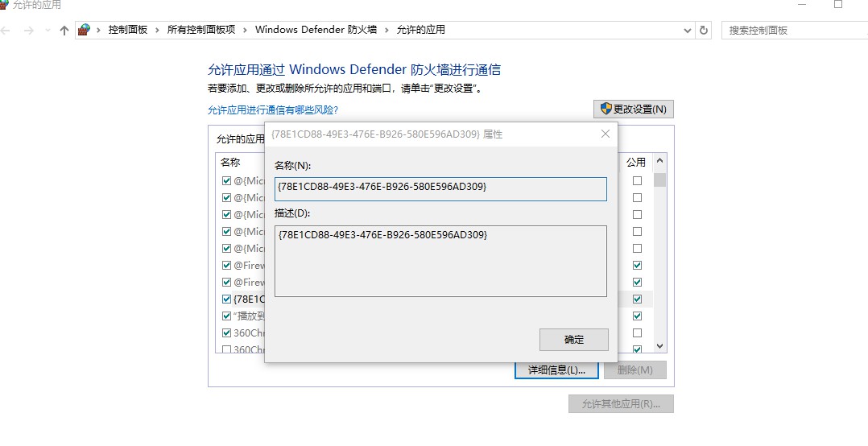Expand the chevron after 控制面板 breadcrumb
868x446 pixels.
[x=157, y=30]
